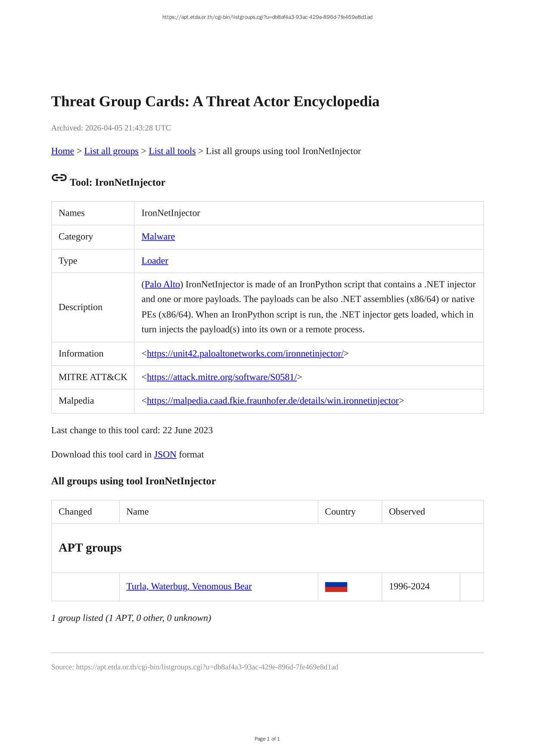Open the unit42 paloaltonetworks information URL
Viewport: 535px width, 756px height.
click(x=245, y=354)
